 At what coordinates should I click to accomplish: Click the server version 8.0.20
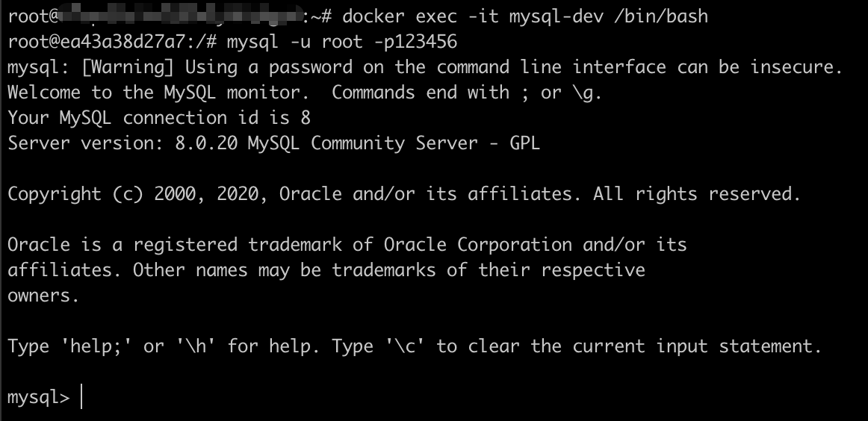(206, 143)
